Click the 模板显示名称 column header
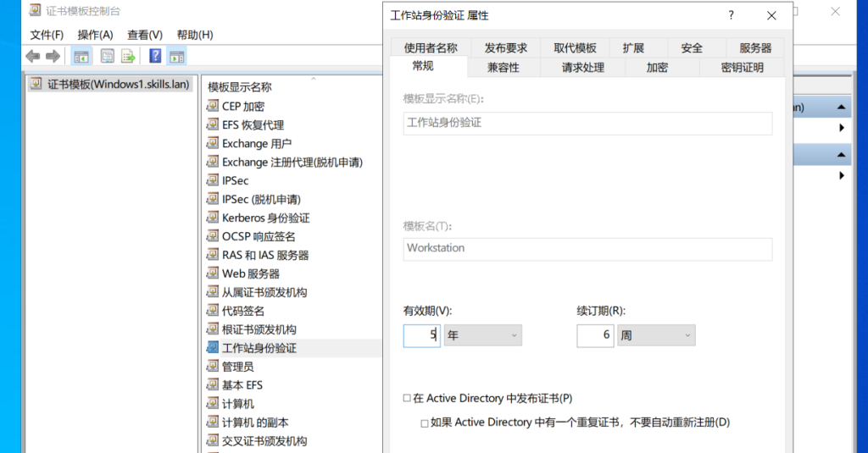 [240, 87]
